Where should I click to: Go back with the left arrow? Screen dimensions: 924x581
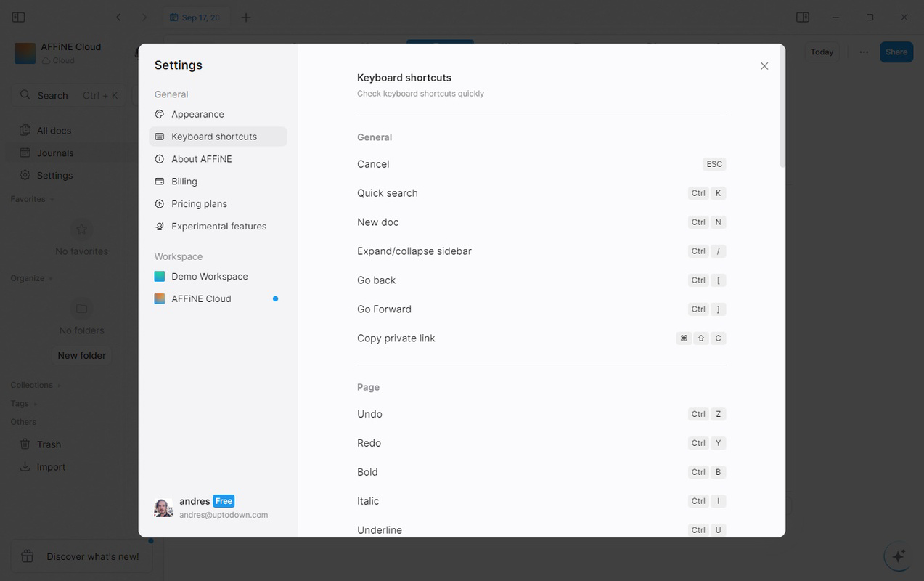[118, 17]
